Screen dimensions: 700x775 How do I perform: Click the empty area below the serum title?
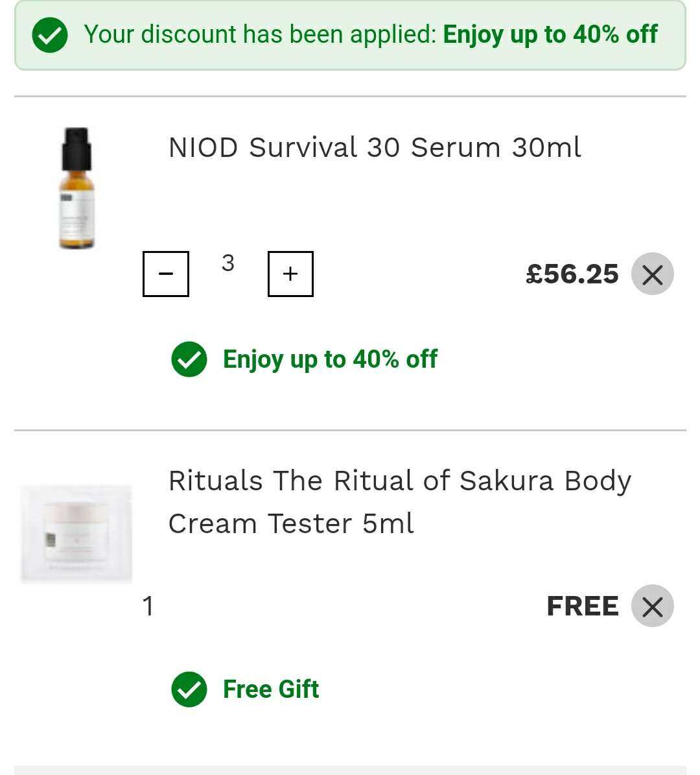tap(389, 201)
